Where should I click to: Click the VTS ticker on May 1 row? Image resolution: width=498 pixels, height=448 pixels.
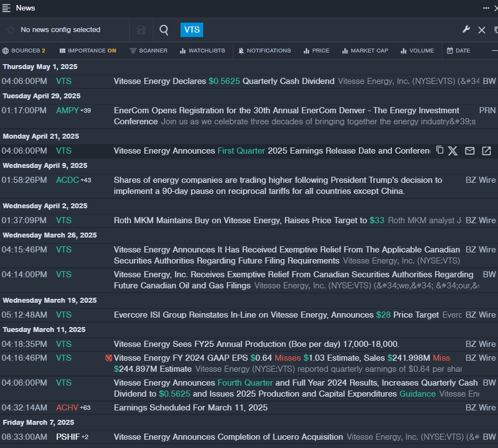[64, 81]
